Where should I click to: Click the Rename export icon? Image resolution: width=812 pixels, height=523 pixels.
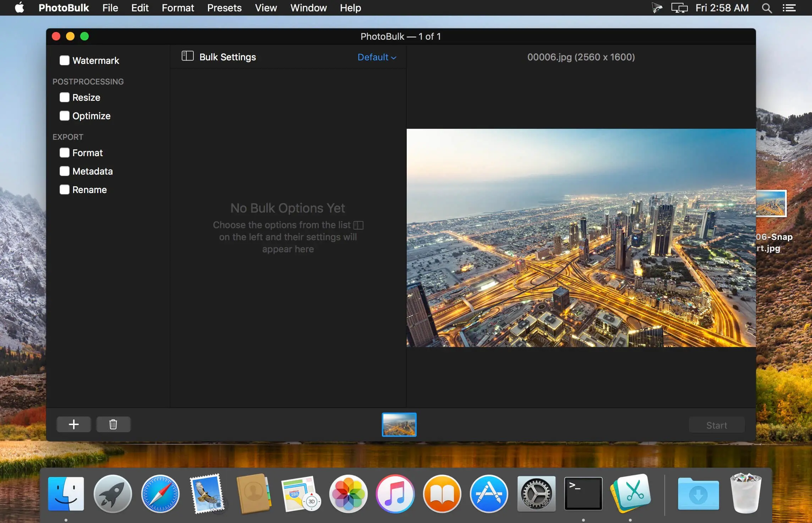tap(64, 189)
